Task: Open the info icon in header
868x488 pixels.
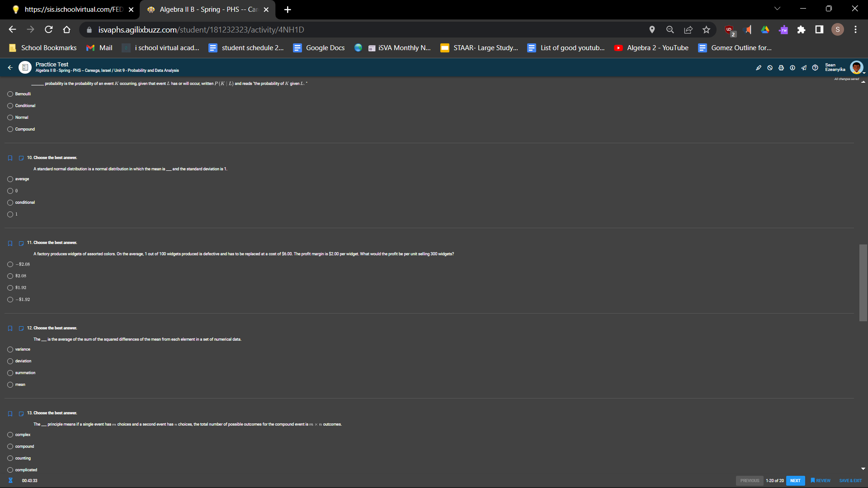Action: [792, 68]
